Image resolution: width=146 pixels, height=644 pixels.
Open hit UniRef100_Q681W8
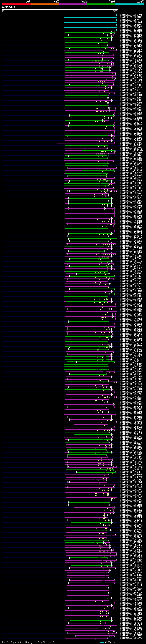[x=131, y=17]
